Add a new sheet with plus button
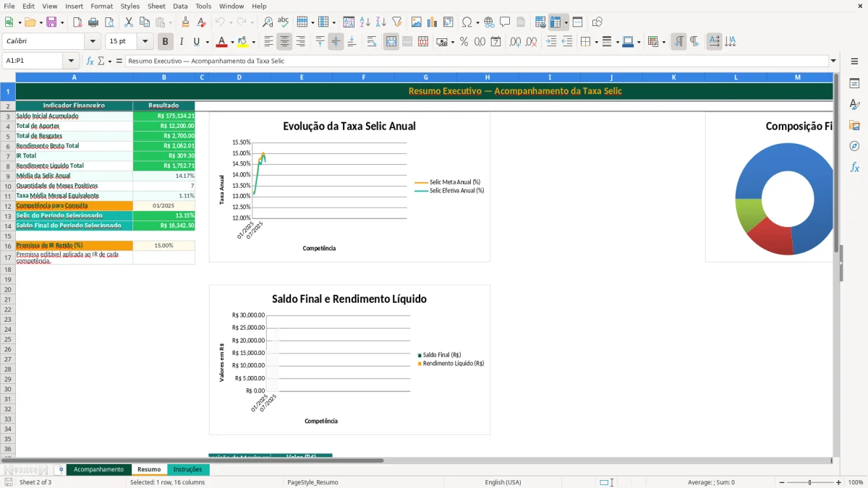 61,470
